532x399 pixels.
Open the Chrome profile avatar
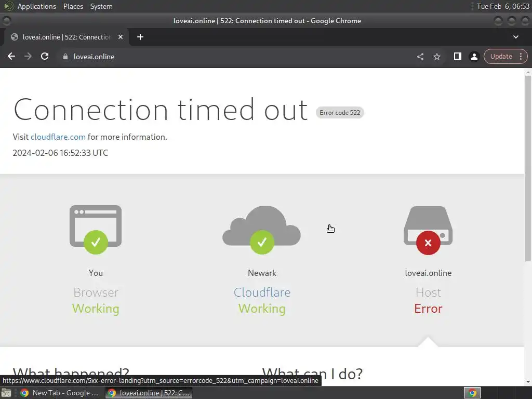point(474,57)
